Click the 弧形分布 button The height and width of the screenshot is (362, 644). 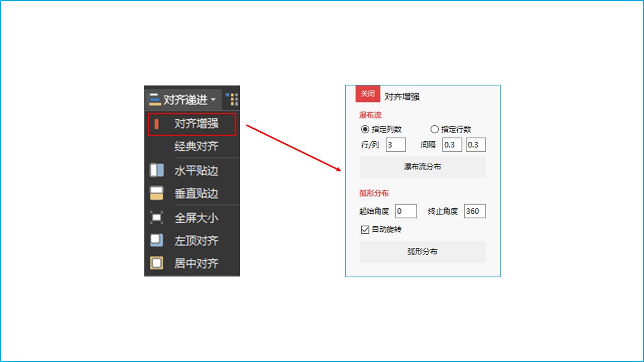(423, 252)
